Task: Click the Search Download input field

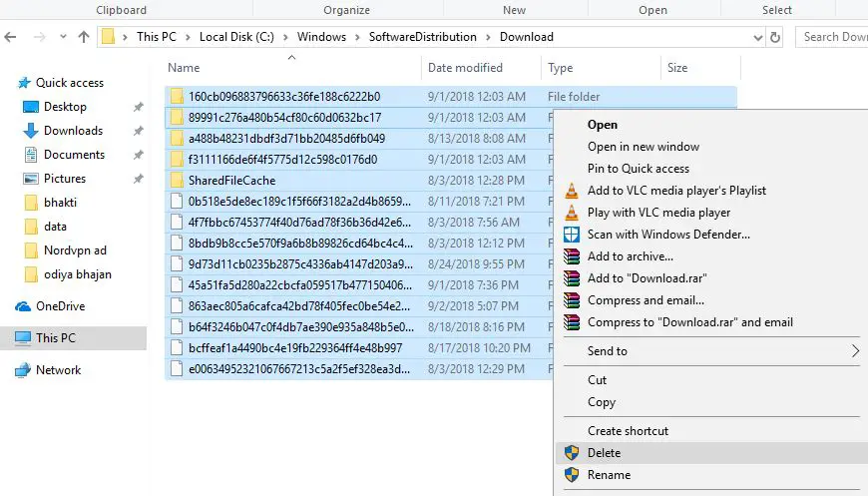Action: (834, 37)
